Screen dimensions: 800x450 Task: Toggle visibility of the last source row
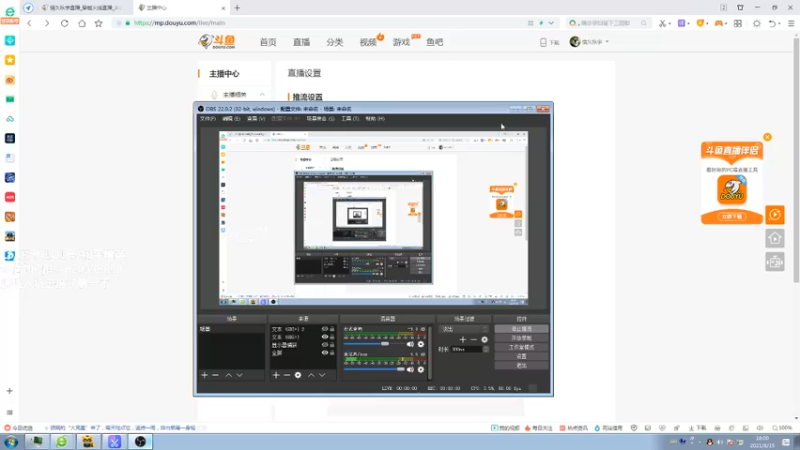coord(324,353)
